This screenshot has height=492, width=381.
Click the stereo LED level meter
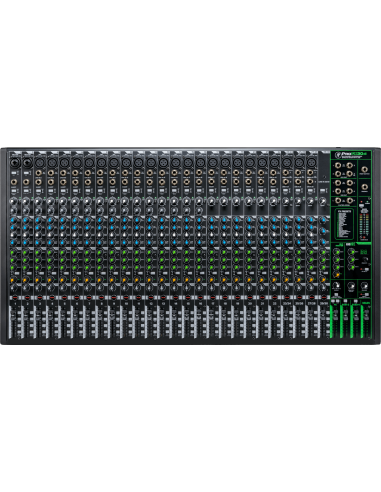pos(364,224)
